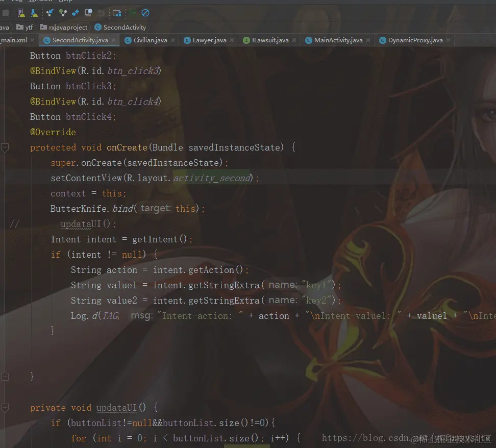This screenshot has height=448, width=496.
Task: Switch to the main.xml tab
Action: [x=14, y=40]
